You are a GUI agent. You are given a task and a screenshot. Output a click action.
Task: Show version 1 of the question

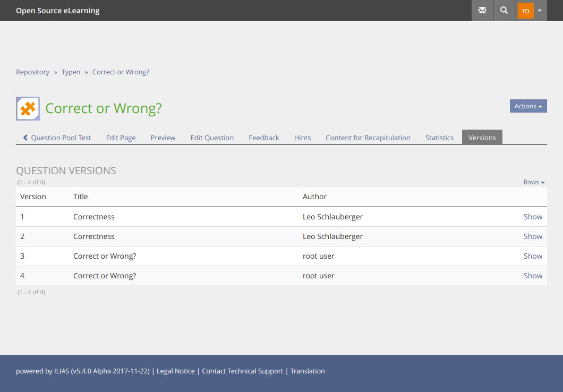click(533, 217)
